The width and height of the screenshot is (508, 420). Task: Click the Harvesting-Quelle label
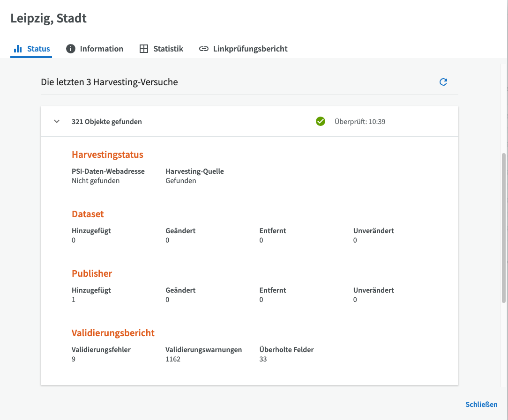(x=194, y=171)
